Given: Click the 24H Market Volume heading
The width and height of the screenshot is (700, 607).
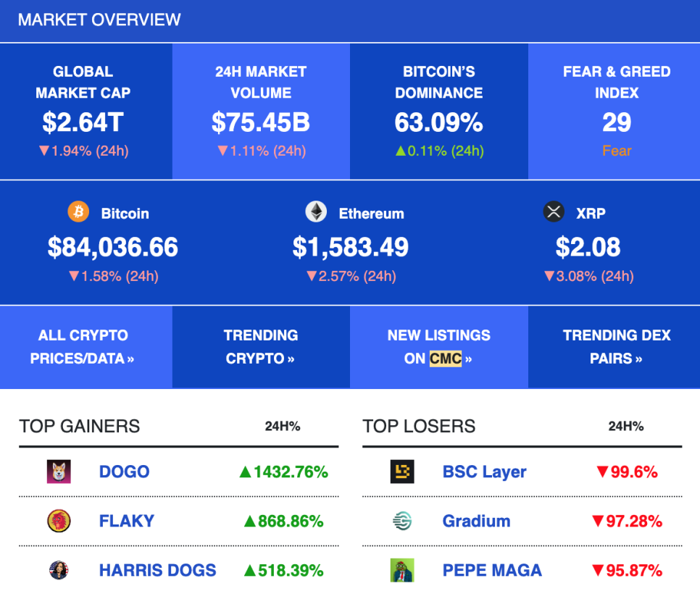Looking at the screenshot, I should pyautogui.click(x=261, y=82).
